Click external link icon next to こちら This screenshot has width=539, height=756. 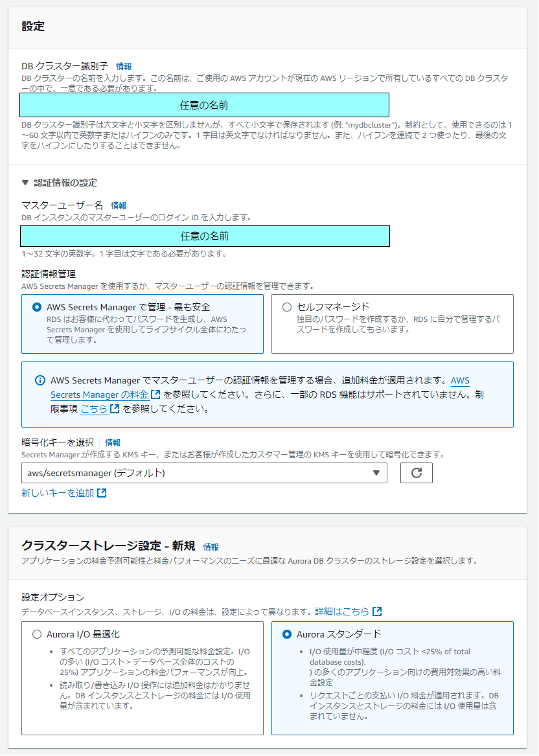[114, 409]
